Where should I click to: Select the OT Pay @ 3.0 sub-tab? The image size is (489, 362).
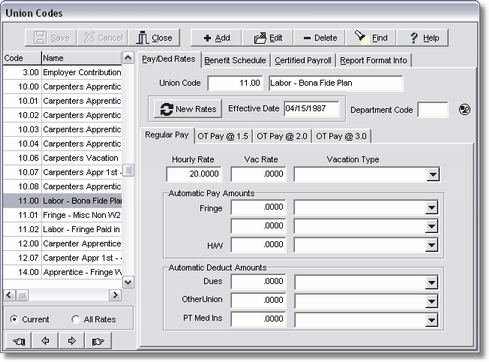(x=341, y=136)
